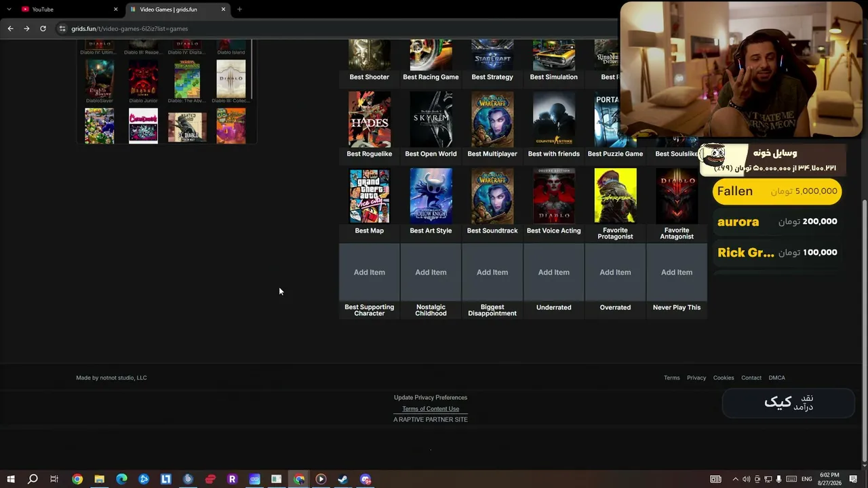
Task: Select Hollow Knight cover in Best Art Style
Action: tap(431, 196)
